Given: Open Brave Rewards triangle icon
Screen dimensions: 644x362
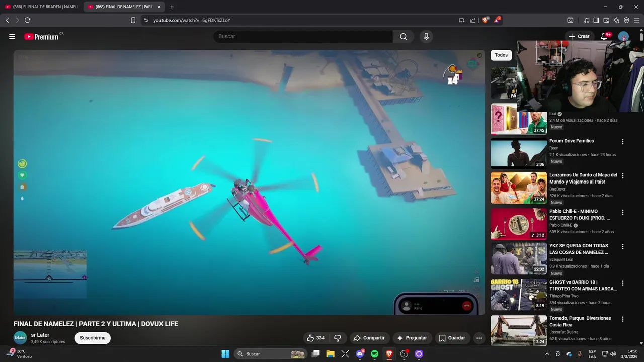Looking at the screenshot, I should tap(497, 20).
